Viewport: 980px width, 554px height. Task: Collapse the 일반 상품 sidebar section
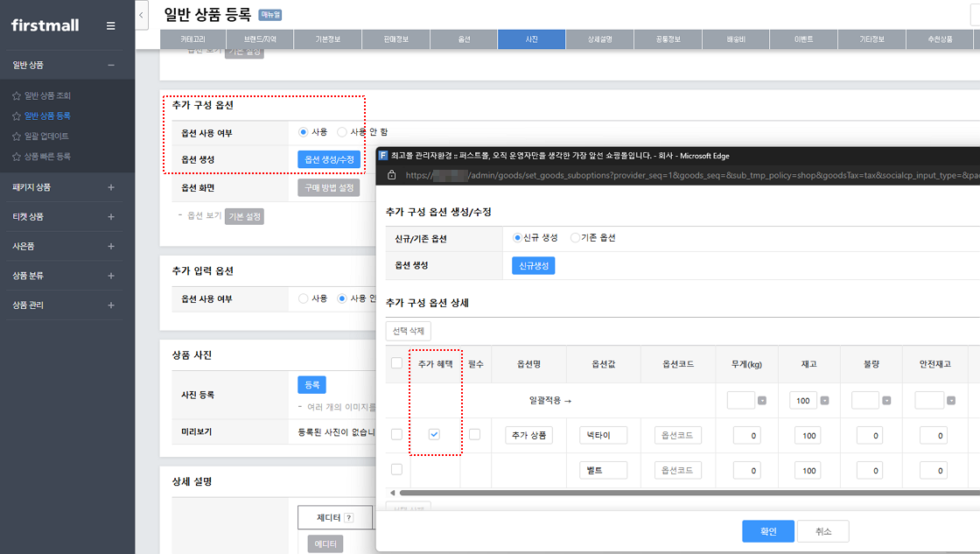[110, 65]
